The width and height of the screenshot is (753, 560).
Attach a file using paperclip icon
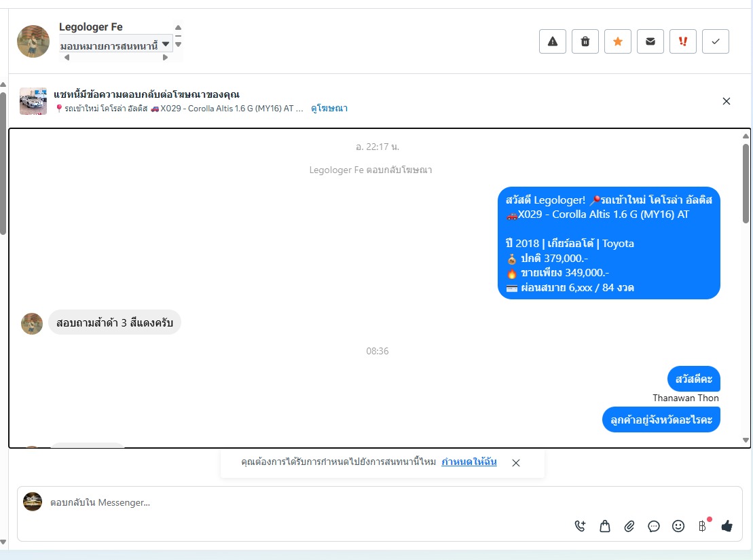(629, 526)
